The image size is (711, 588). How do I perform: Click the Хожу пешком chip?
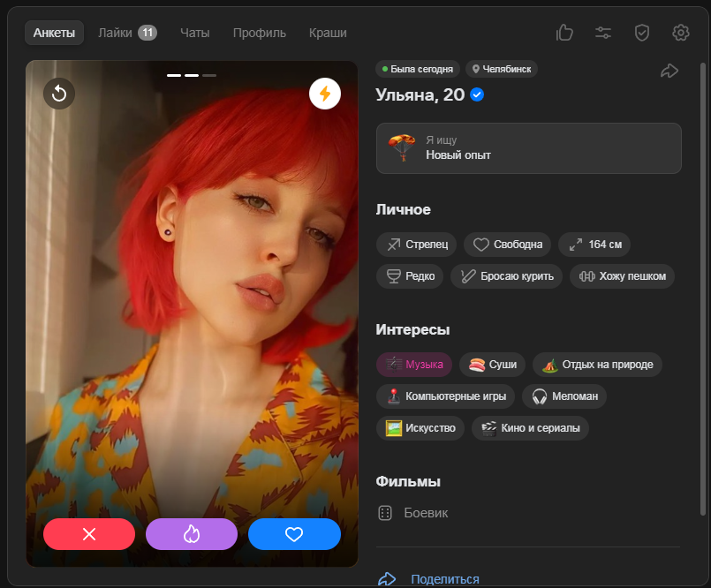point(622,276)
